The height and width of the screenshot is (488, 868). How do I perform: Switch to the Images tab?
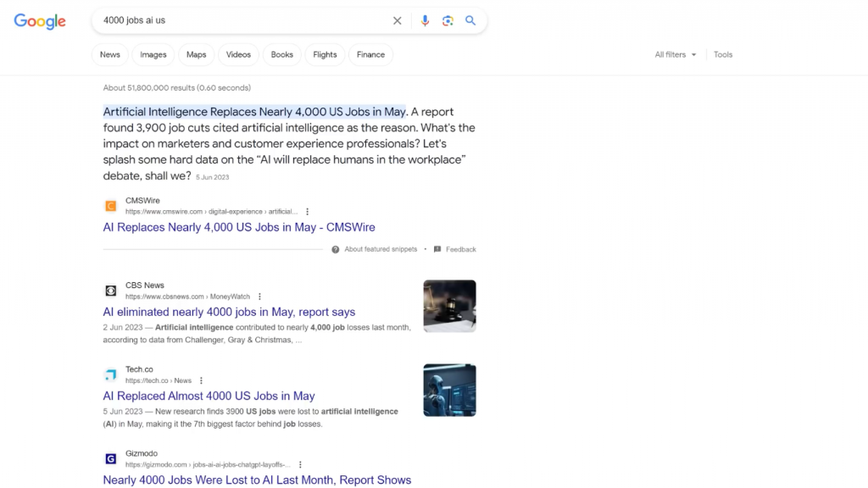click(x=153, y=55)
